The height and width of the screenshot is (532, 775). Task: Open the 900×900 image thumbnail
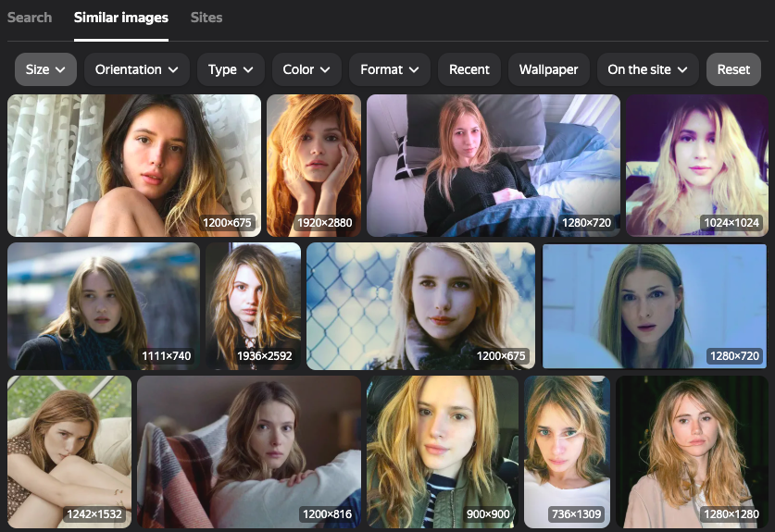point(443,452)
